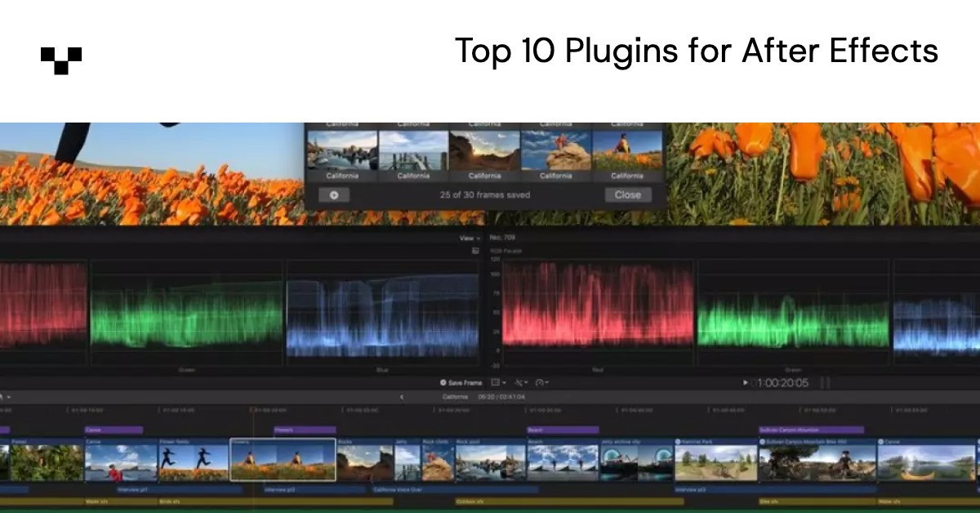Click the timecode display reading 1:00:20:05

click(x=784, y=381)
